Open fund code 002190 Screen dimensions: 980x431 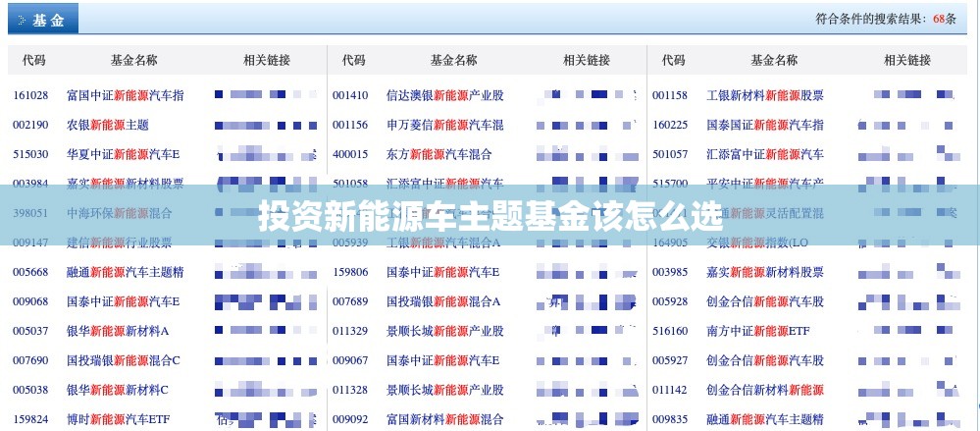pyautogui.click(x=30, y=125)
